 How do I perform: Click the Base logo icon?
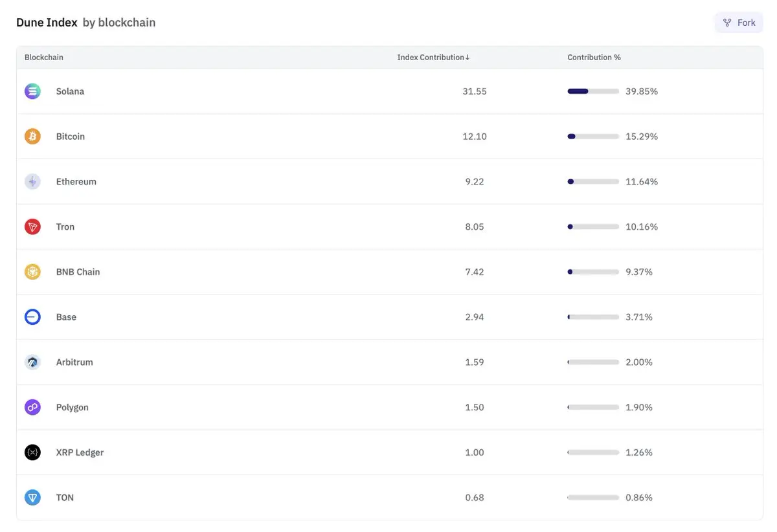[32, 317]
